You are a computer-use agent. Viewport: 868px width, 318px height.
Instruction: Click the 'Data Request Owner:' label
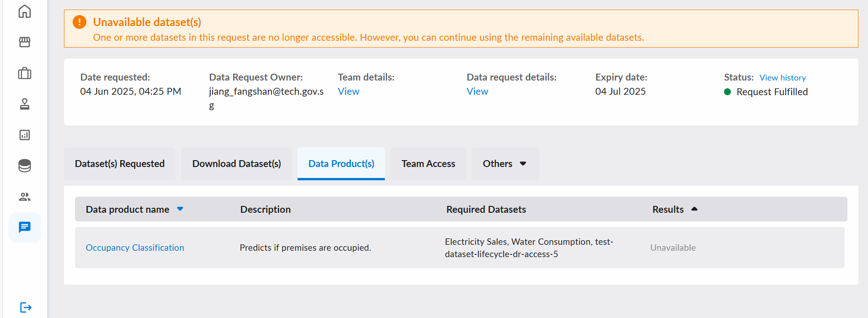tap(256, 77)
